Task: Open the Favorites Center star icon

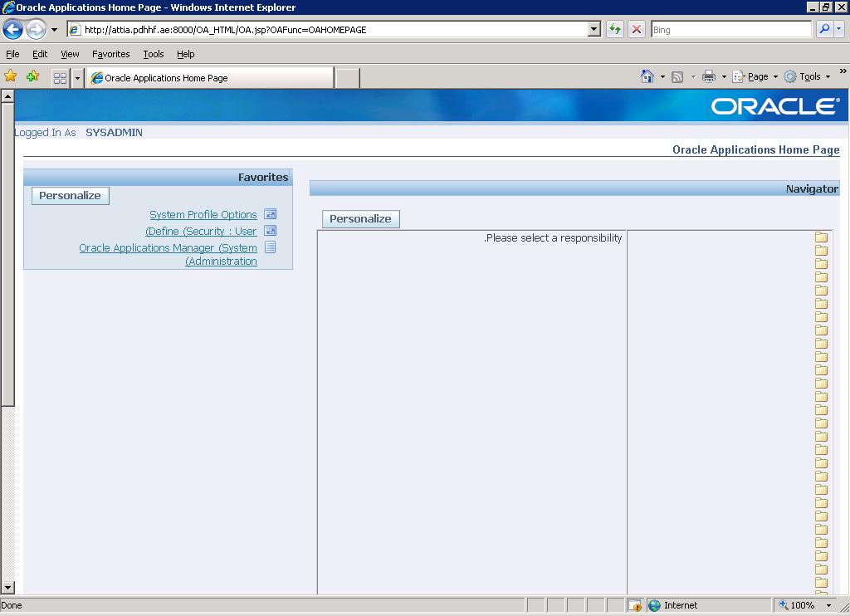Action: point(11,76)
